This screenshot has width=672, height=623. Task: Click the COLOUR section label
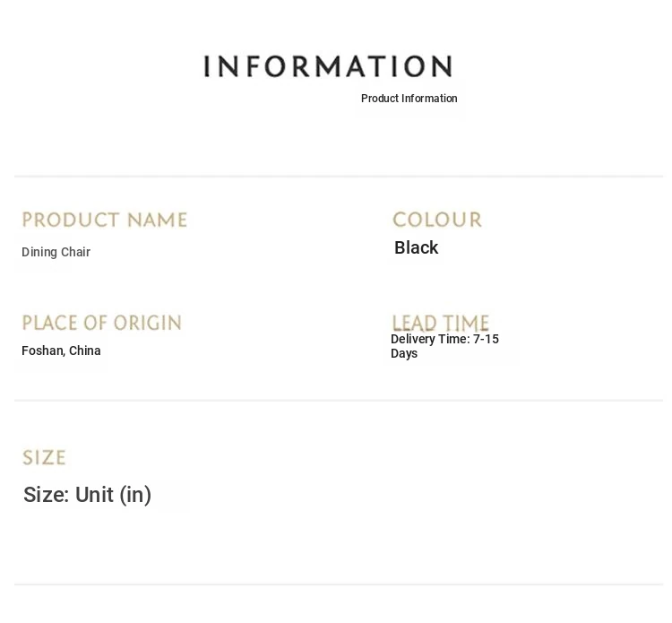pos(437,220)
